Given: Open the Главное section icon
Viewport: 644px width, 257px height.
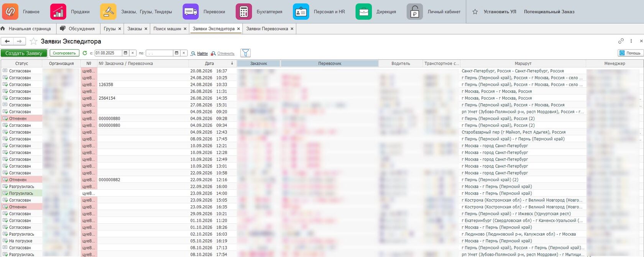Looking at the screenshot, I should pos(10,11).
